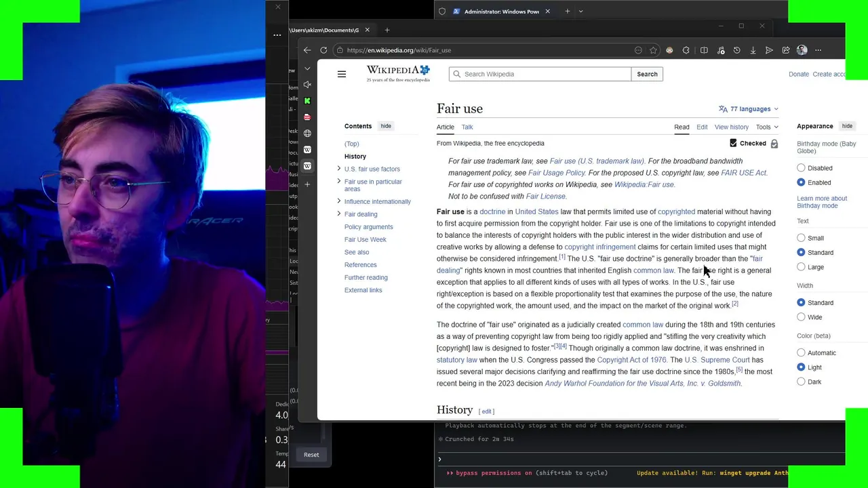Open the Tools dropdown menu
The height and width of the screenshot is (488, 868).
[767, 127]
